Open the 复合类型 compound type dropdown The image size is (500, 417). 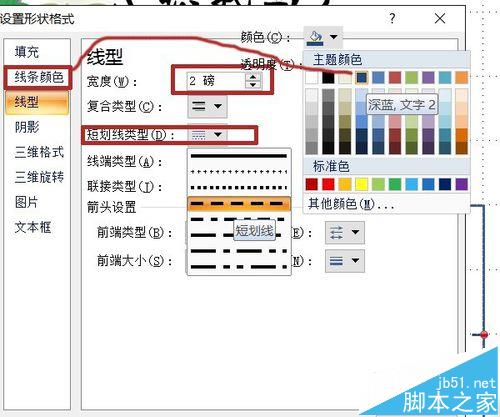207,107
